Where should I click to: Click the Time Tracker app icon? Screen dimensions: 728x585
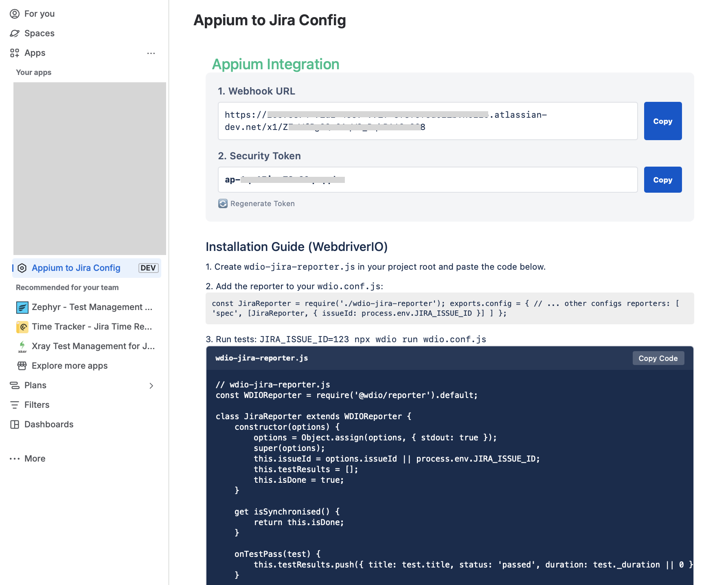click(x=22, y=326)
